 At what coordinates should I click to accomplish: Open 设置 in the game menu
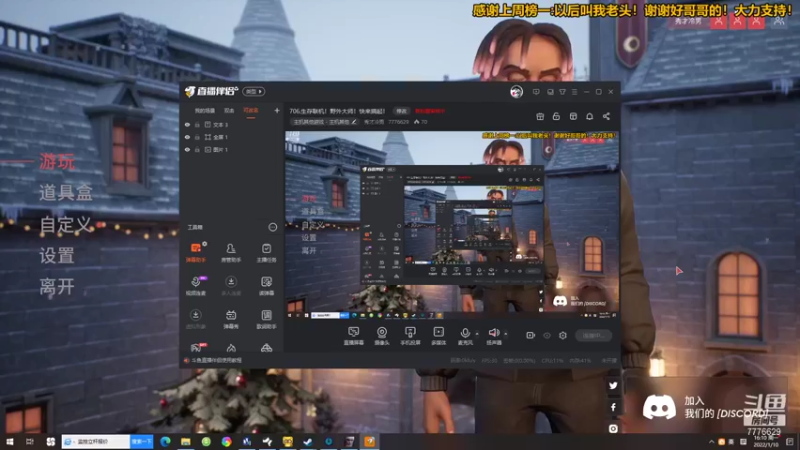point(57,256)
